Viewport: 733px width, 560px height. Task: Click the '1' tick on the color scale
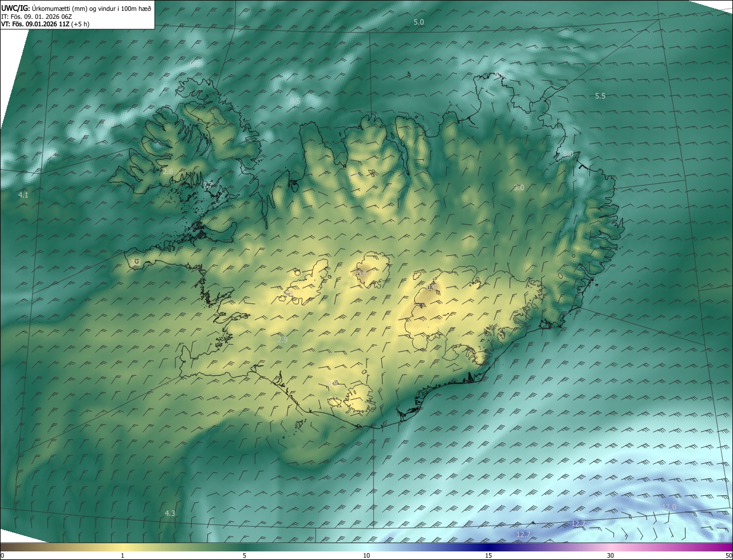coord(123,555)
